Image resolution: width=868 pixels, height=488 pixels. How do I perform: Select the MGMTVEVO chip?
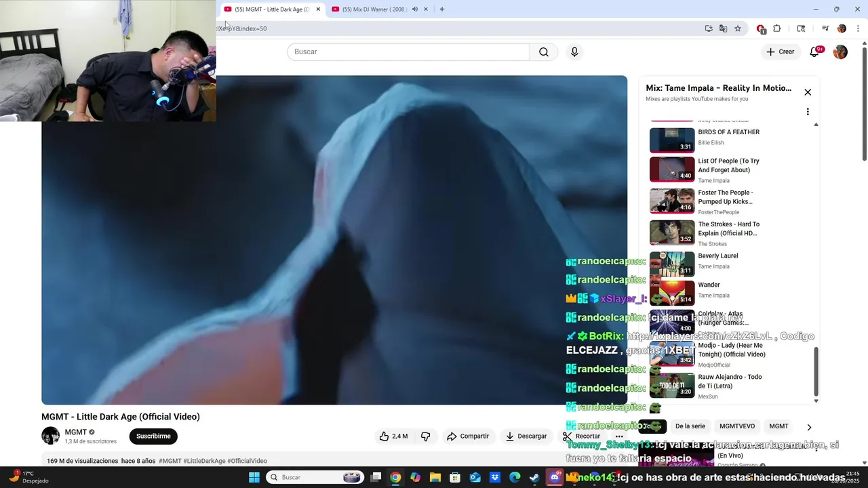click(x=737, y=426)
